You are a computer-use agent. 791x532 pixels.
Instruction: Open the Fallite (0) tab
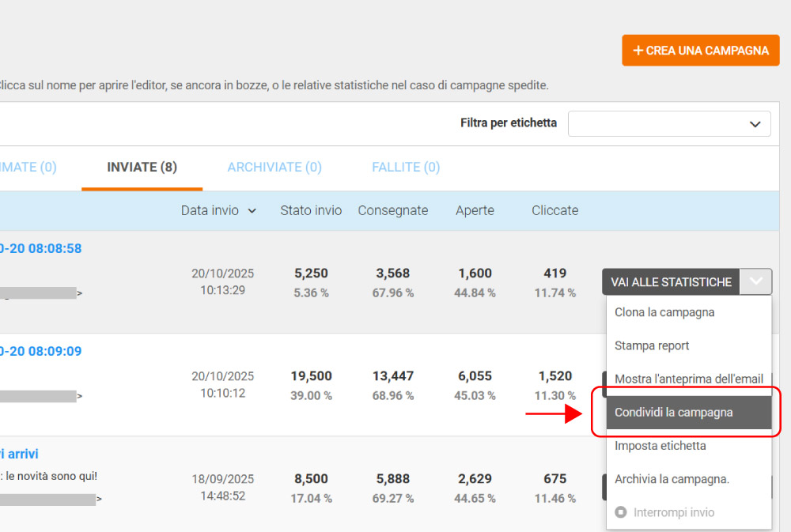[x=406, y=167]
